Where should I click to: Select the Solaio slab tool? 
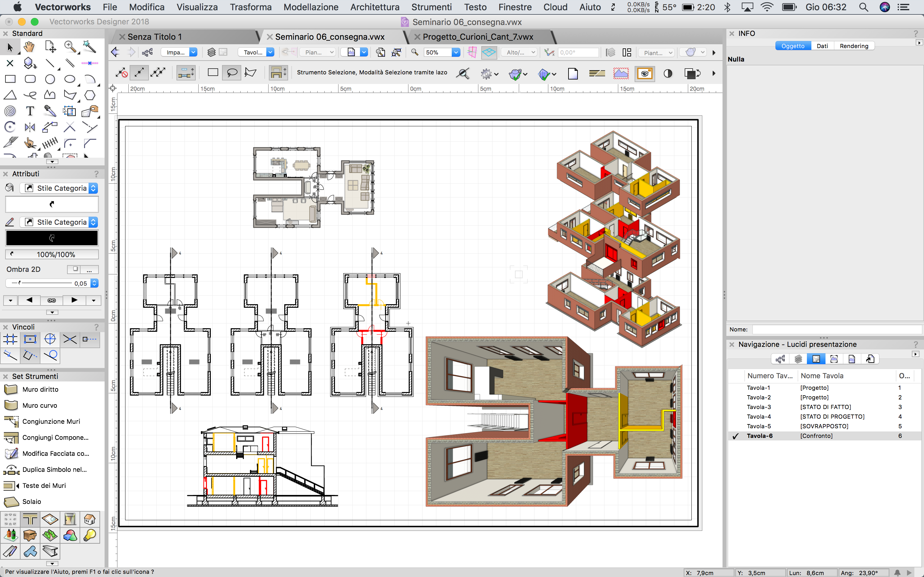pos(31,501)
